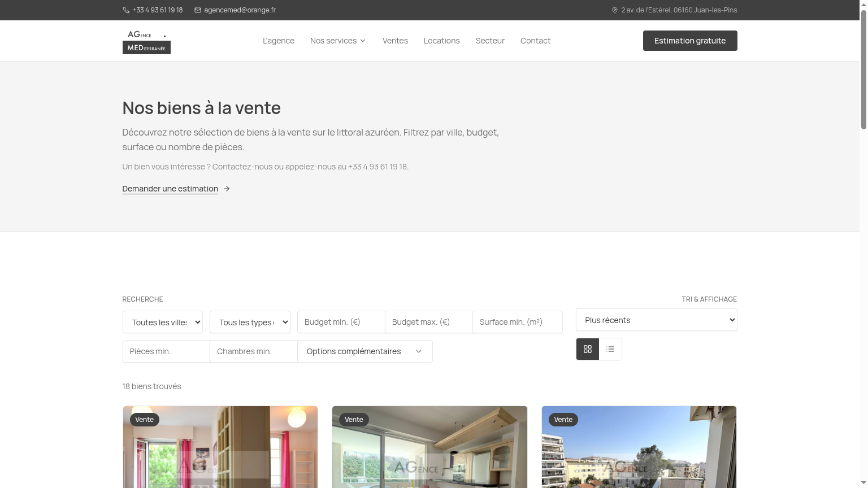The width and height of the screenshot is (868, 488).
Task: Click agencemed@orange.fr email link
Action: 240,10
